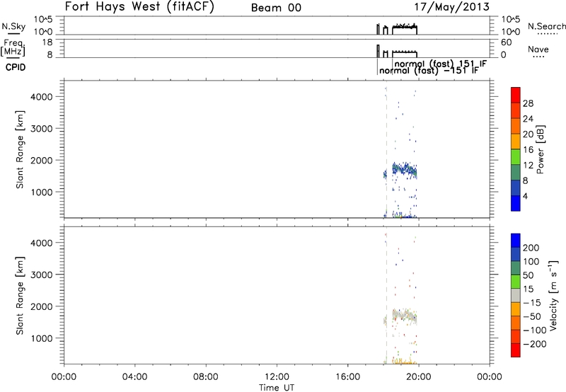
Task: Click the bright blue bottom Power segment below 4
Action: pos(516,203)
